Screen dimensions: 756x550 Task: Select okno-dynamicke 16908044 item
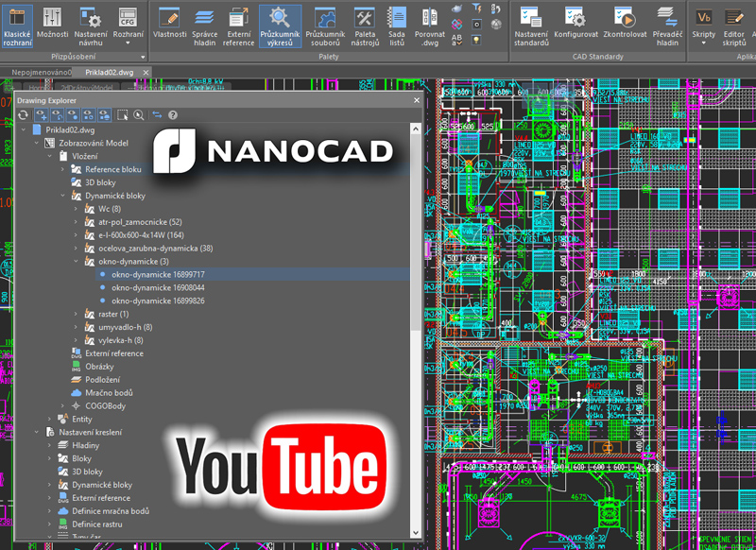(158, 288)
